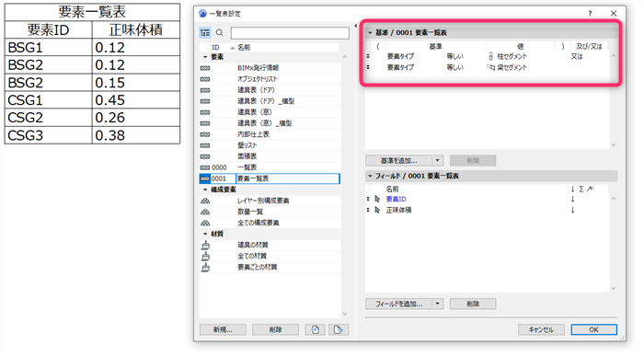Select the 建具表（窓） schedule
644x356 pixels.
[270, 112]
